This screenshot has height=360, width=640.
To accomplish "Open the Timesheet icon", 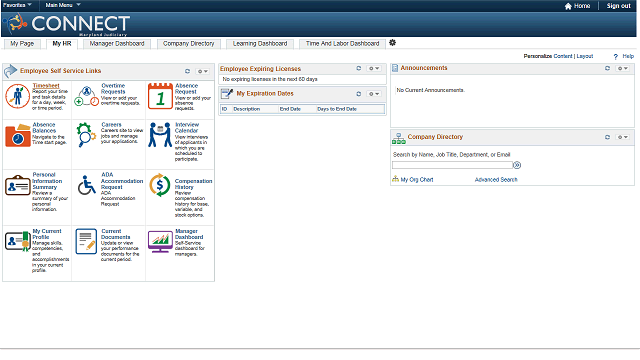I will (17, 96).
